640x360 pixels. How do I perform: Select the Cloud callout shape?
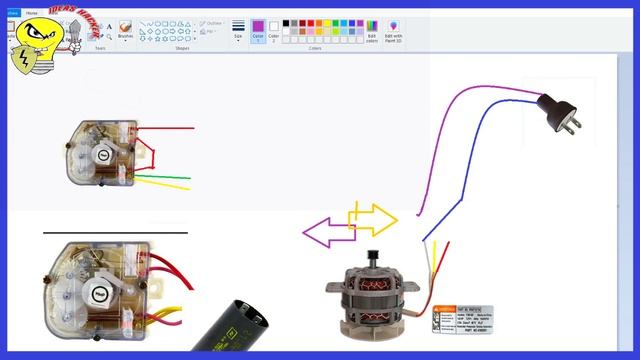click(188, 38)
